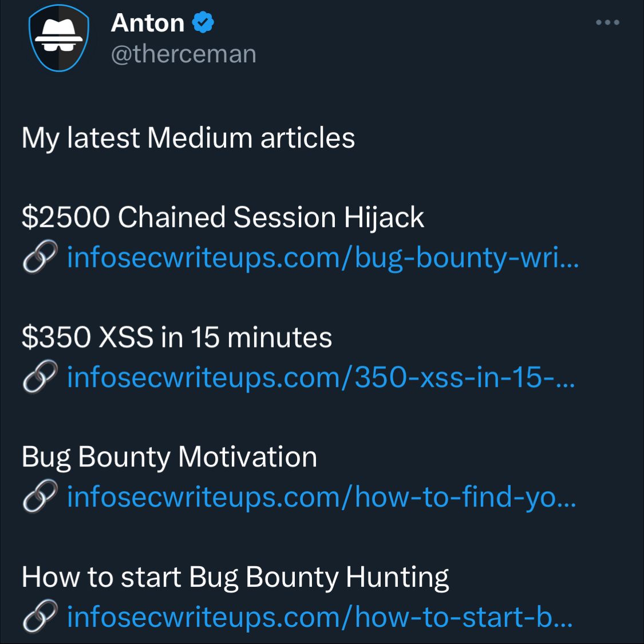
Task: Open the three-dot more options menu
Action: coord(607,22)
